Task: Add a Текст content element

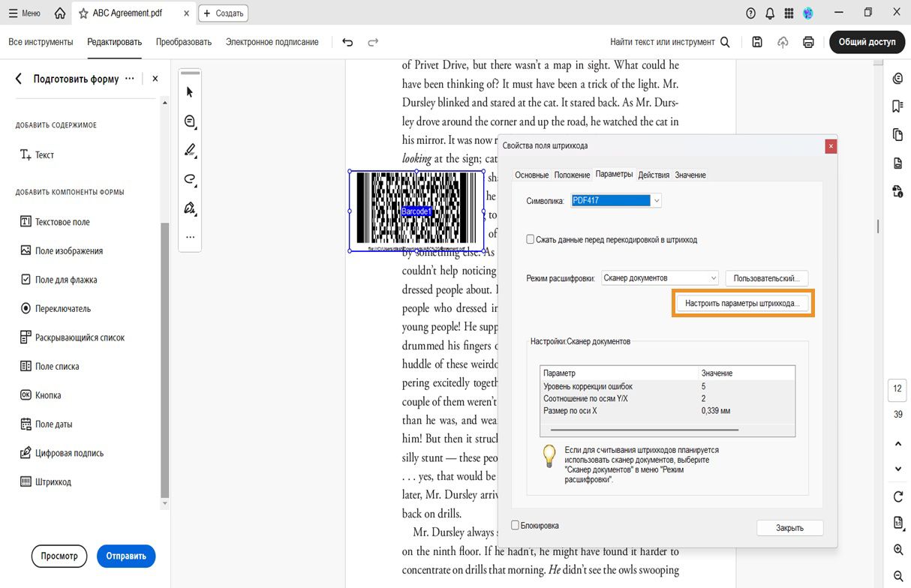Action: [x=38, y=154]
